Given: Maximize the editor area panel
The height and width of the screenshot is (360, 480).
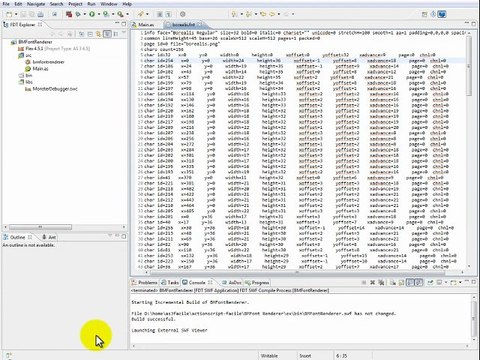Looking at the screenshot, I should (473, 23).
